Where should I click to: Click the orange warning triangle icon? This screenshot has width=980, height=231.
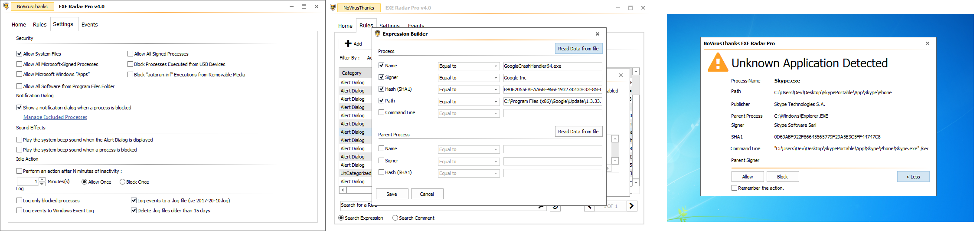click(x=718, y=63)
